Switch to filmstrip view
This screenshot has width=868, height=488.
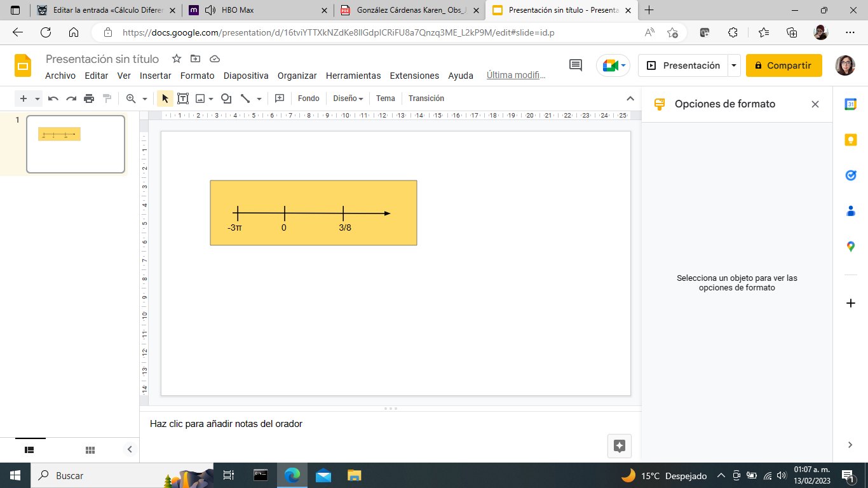point(29,450)
